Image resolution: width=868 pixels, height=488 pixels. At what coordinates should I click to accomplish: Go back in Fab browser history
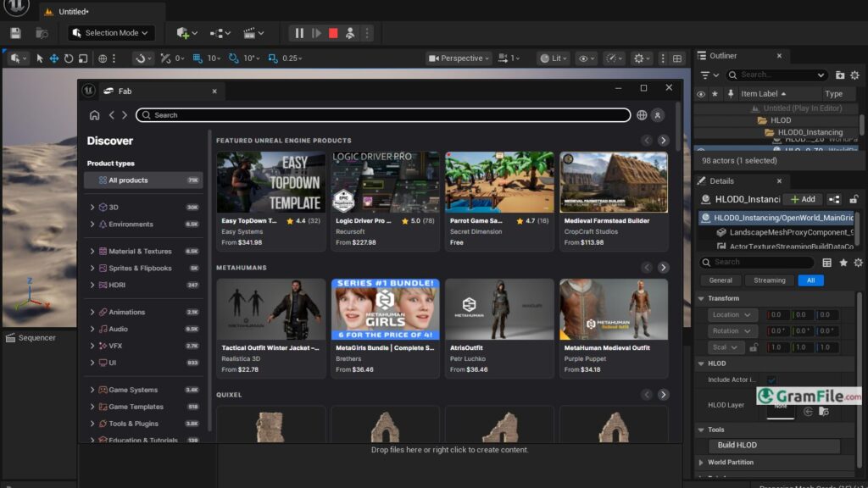click(112, 115)
